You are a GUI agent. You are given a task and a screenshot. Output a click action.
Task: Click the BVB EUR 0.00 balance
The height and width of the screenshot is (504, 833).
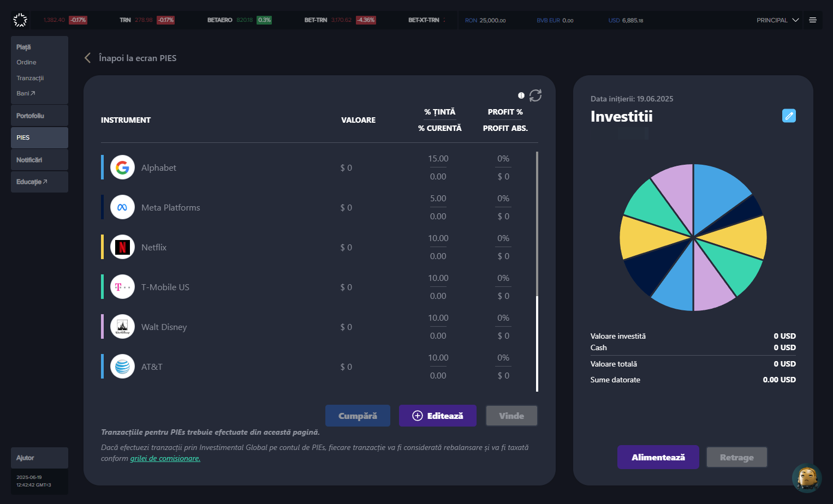[555, 20]
